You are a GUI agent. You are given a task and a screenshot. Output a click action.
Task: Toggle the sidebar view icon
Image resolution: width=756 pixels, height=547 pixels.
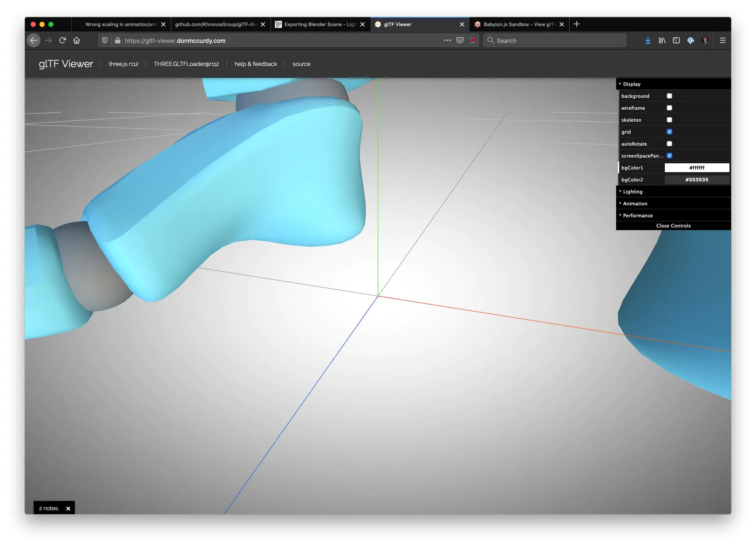[x=676, y=40]
